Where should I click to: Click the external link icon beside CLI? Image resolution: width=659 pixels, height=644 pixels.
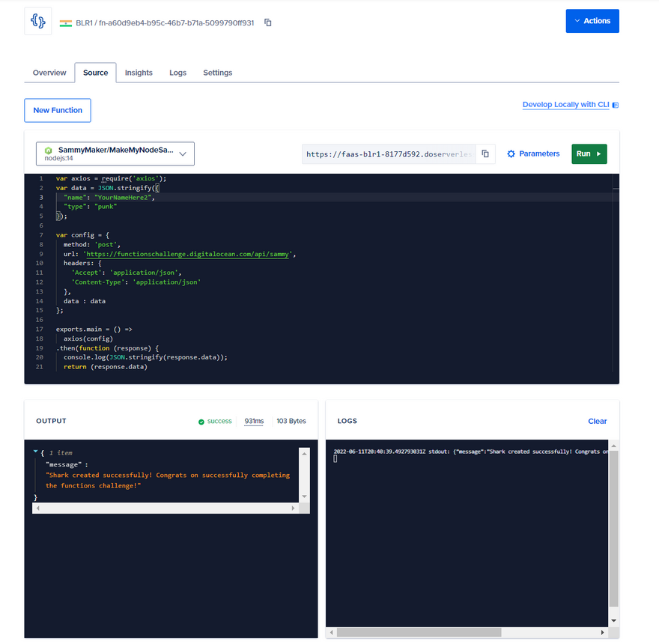(616, 105)
